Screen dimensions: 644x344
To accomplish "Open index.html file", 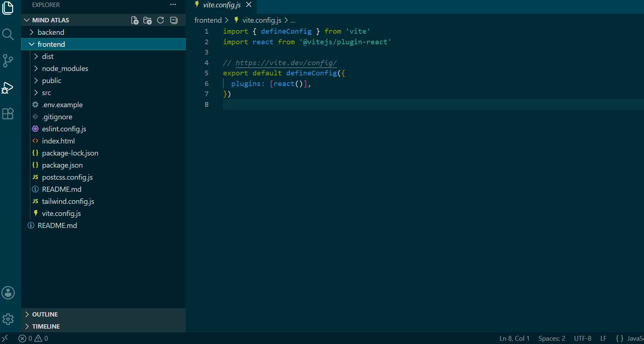I will point(103,141).
